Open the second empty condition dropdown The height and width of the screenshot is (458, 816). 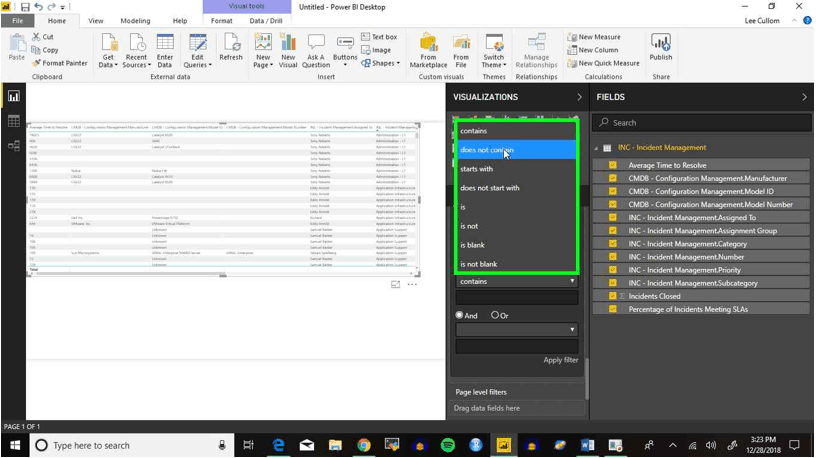[517, 329]
